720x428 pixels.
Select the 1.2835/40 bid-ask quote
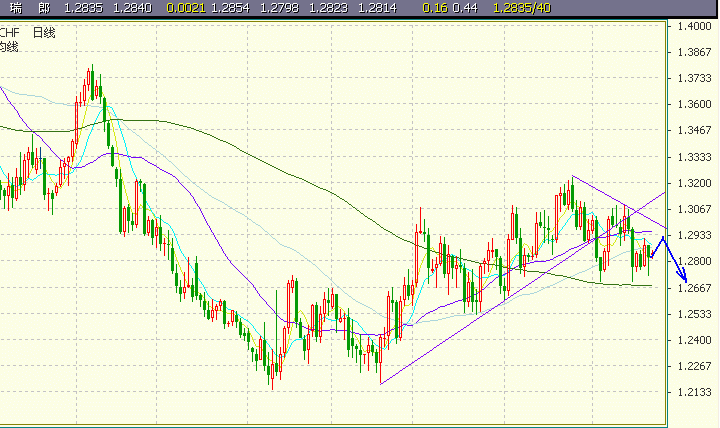pos(522,8)
